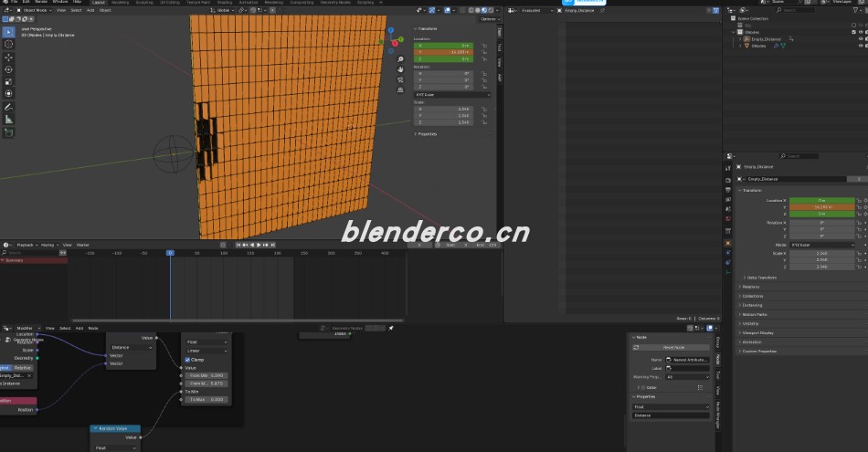Open the Render properties tab icon

click(x=728, y=181)
